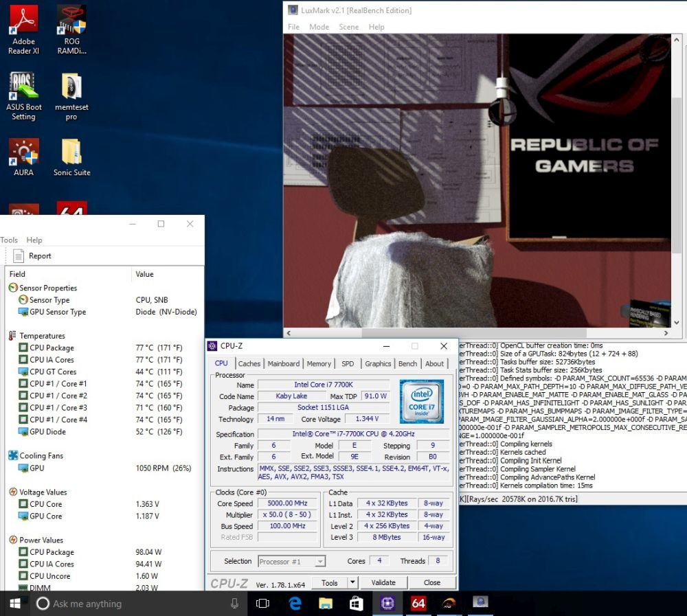Switch to the Memory tab in CPU-Z
687x616 pixels.
(x=319, y=363)
